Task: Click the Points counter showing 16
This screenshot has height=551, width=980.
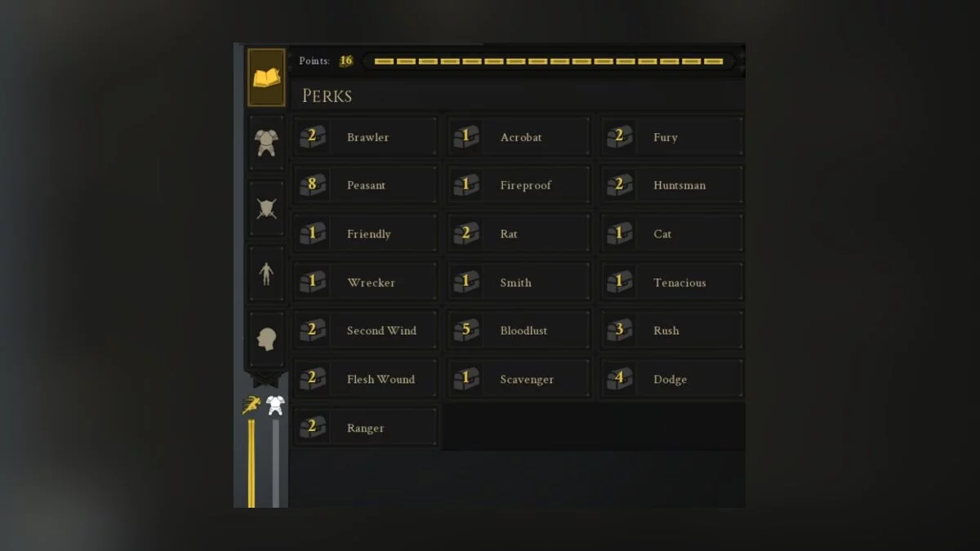Action: (x=346, y=61)
